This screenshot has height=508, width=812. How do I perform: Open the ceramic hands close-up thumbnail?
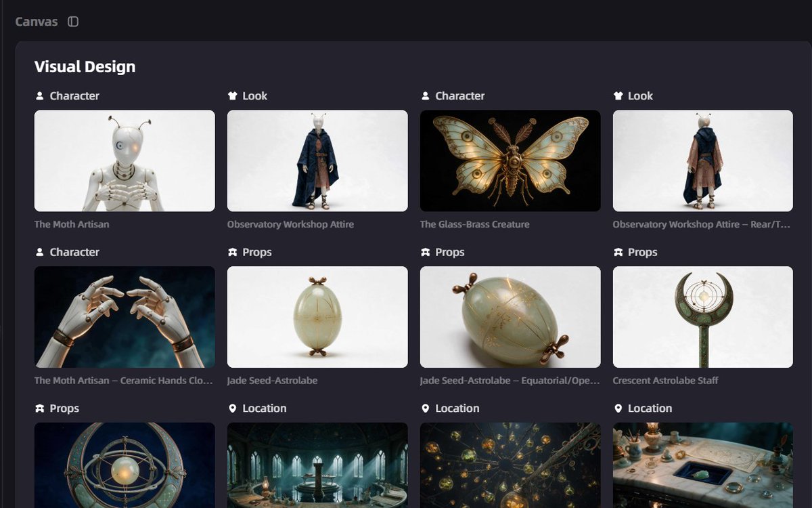click(x=125, y=317)
